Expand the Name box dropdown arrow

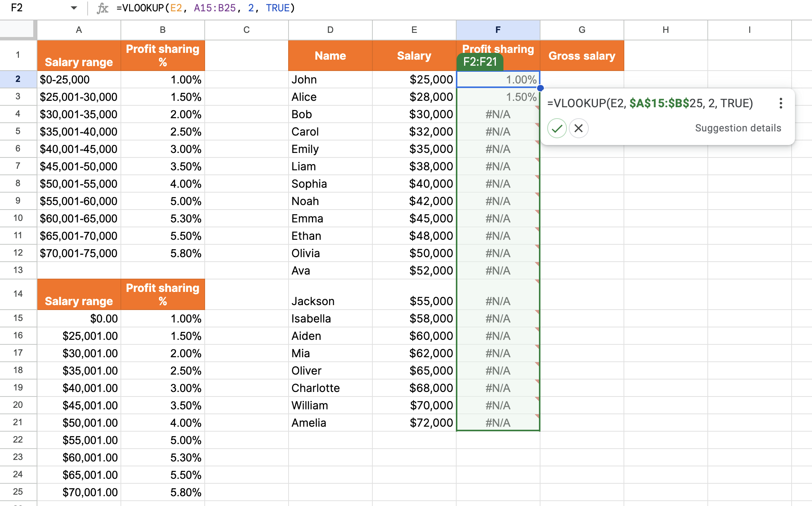[x=74, y=8]
